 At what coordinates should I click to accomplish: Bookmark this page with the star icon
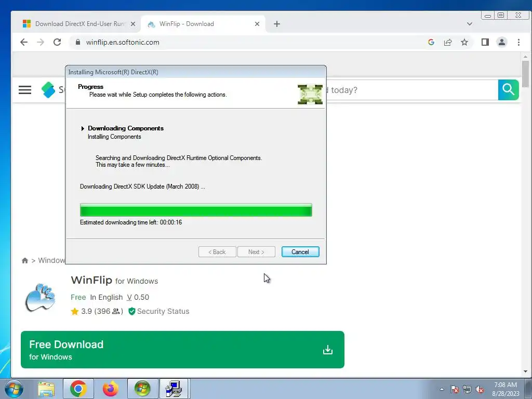pyautogui.click(x=464, y=42)
